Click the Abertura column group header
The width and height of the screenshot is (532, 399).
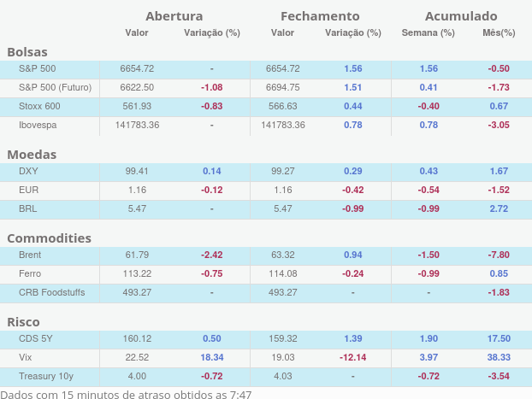174,16
